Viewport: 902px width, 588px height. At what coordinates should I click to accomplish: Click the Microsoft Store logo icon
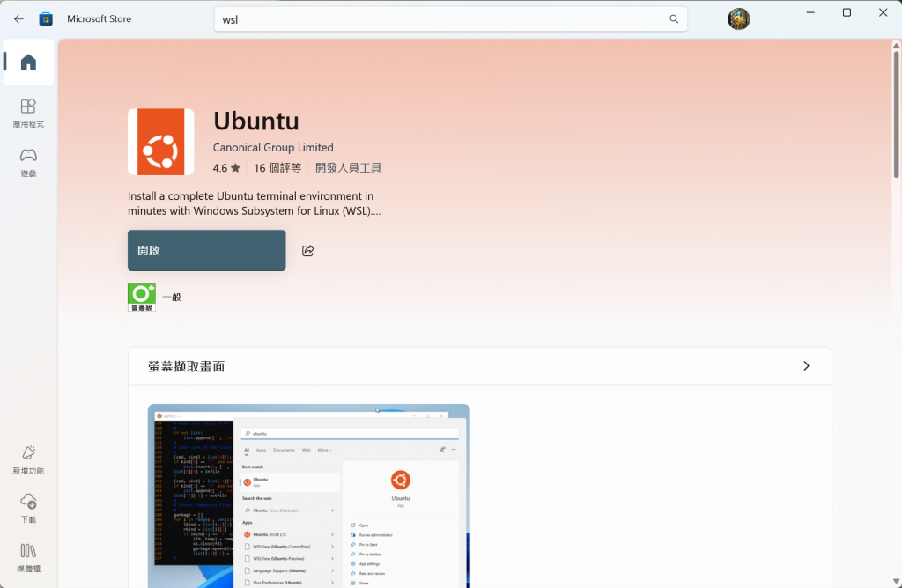pyautogui.click(x=46, y=19)
